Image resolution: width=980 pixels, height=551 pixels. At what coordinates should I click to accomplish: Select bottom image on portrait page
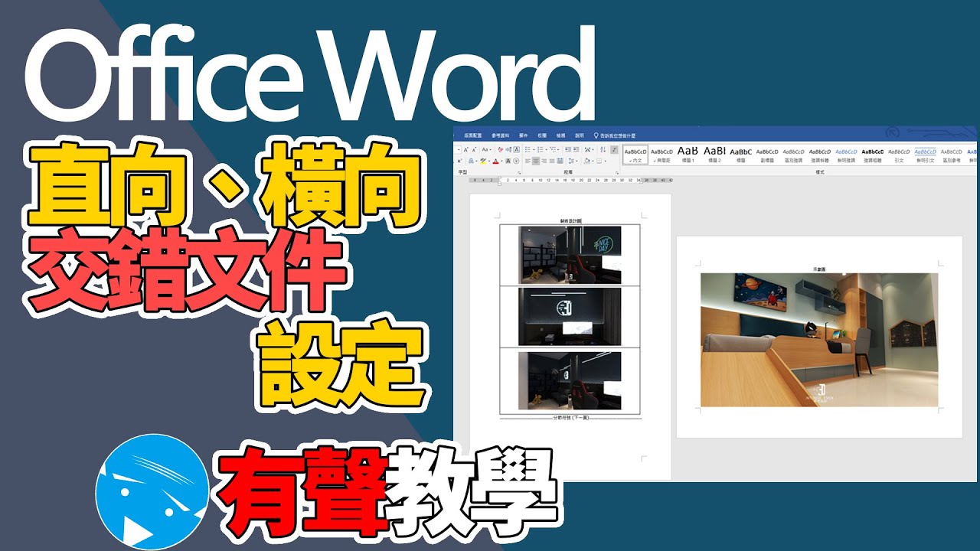point(570,380)
